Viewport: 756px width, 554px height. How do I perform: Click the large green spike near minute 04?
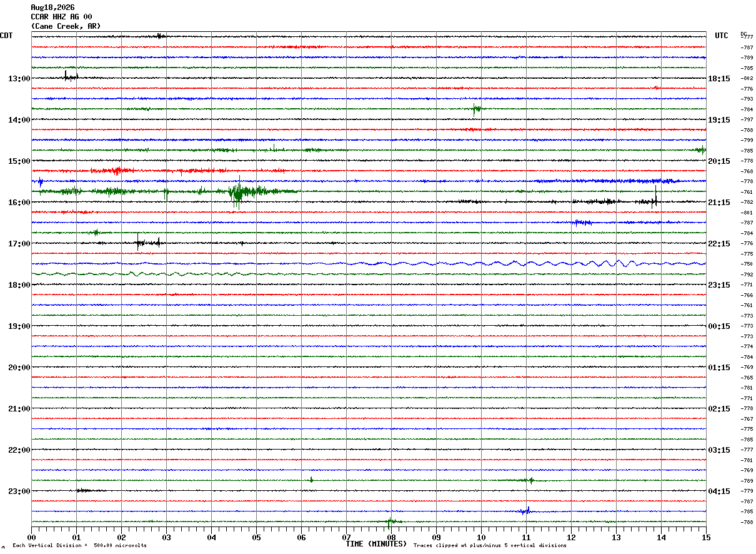click(237, 193)
